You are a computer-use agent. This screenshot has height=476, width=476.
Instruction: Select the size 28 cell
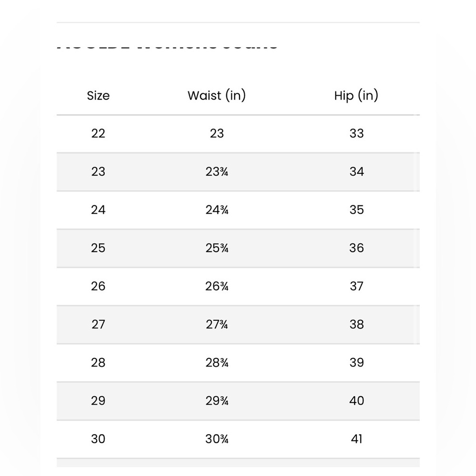click(98, 362)
